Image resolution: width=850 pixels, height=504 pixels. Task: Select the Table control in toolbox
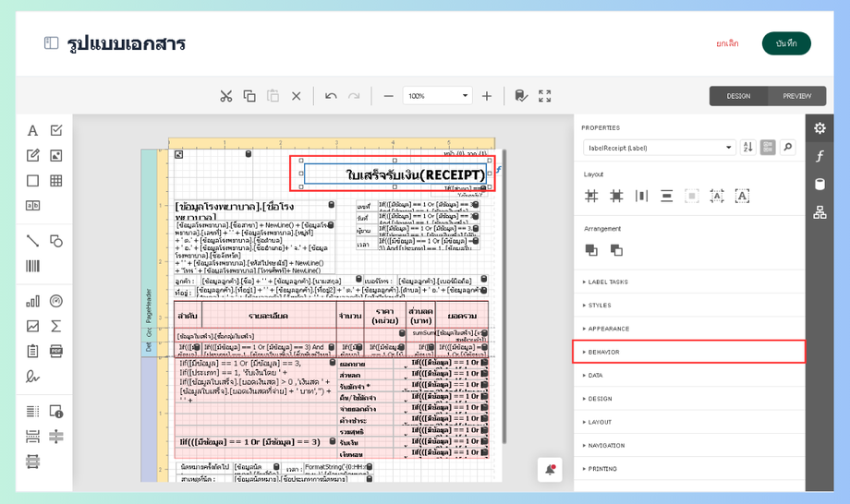56,181
